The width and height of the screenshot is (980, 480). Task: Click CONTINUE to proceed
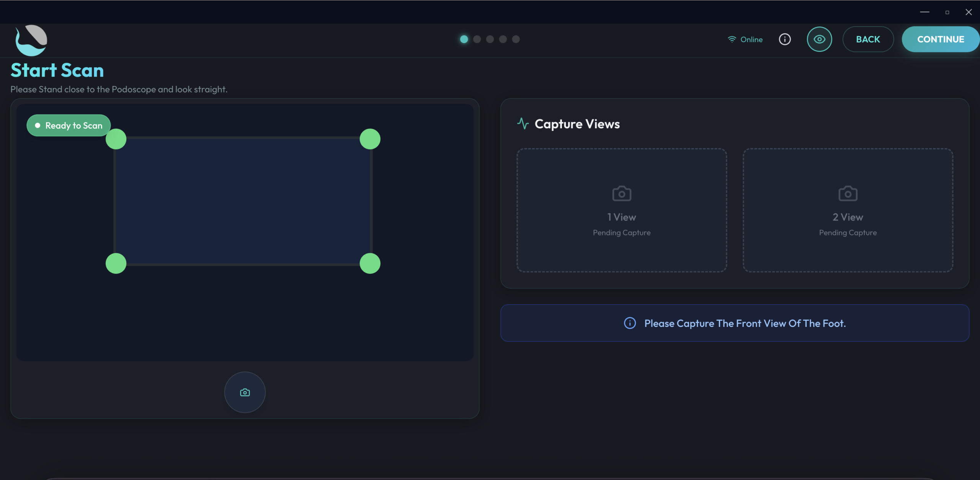(x=941, y=39)
